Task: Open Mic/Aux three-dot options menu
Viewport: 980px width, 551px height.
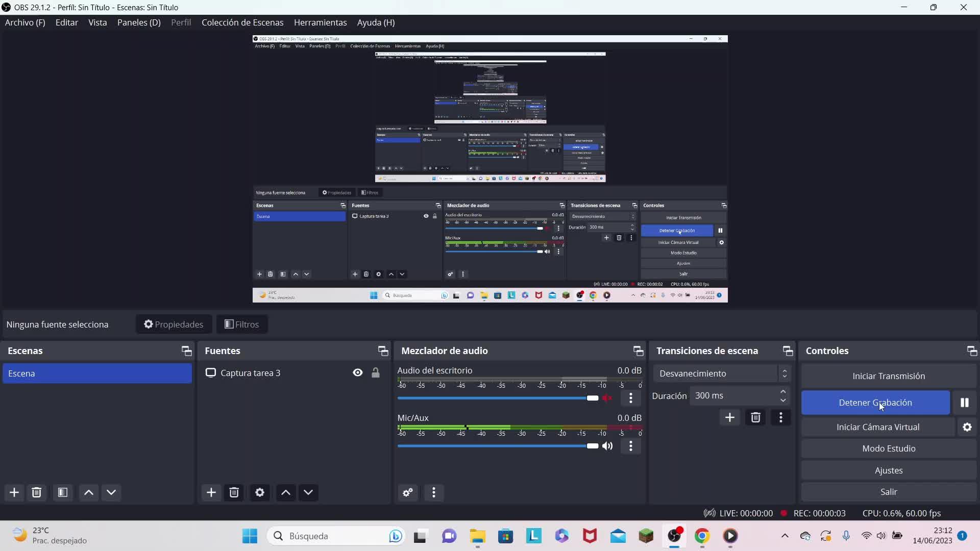Action: (630, 446)
